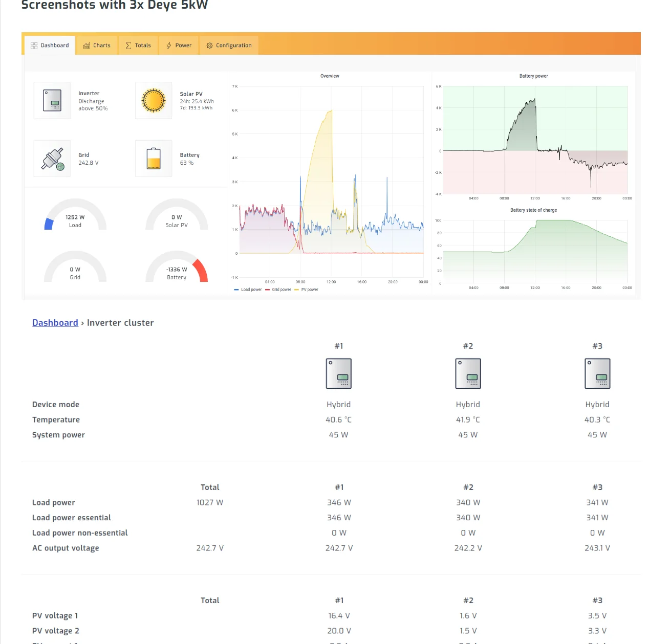
Task: Click the Inverter device icon tile
Action: tap(52, 100)
